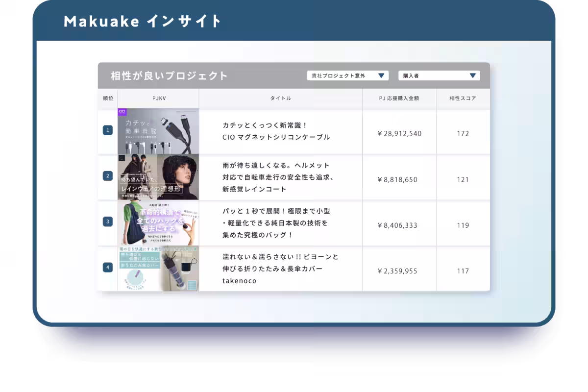
Task: Click title 新感覚レインコート
Action: pyautogui.click(x=254, y=189)
